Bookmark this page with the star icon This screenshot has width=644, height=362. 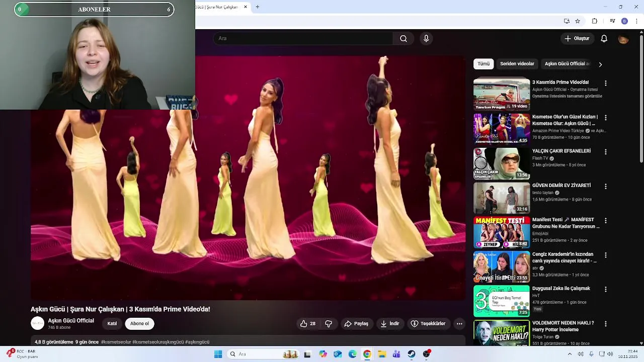pyautogui.click(x=578, y=21)
